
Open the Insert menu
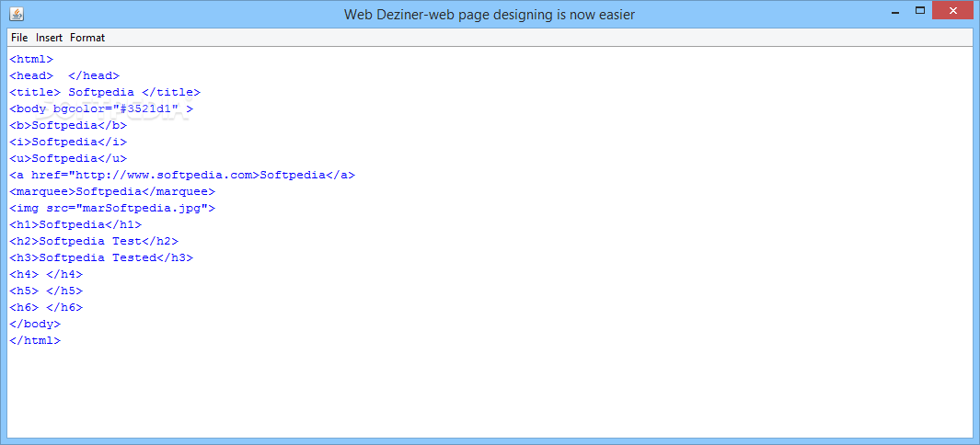click(x=49, y=38)
